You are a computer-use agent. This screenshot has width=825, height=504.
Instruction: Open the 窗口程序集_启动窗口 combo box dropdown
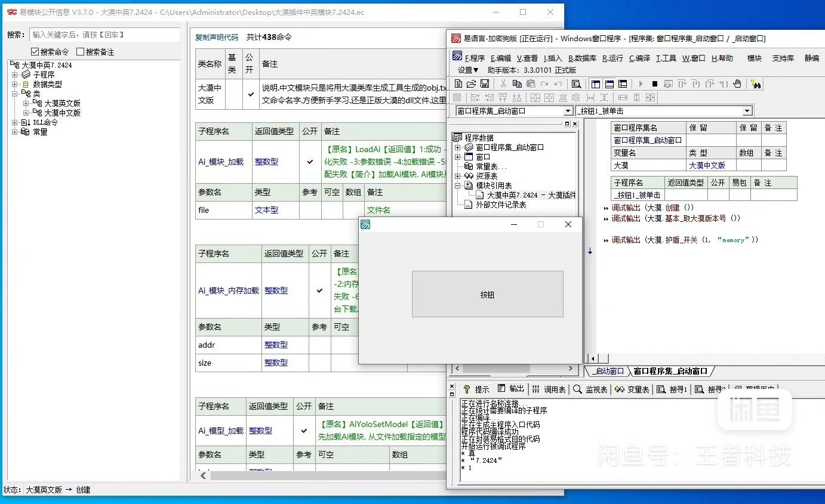568,111
